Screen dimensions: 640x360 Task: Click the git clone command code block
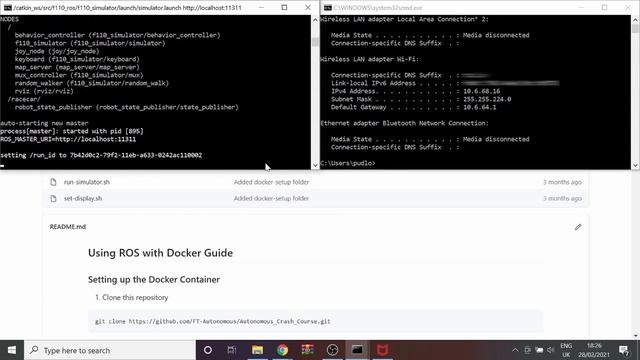pyautogui.click(x=316, y=321)
